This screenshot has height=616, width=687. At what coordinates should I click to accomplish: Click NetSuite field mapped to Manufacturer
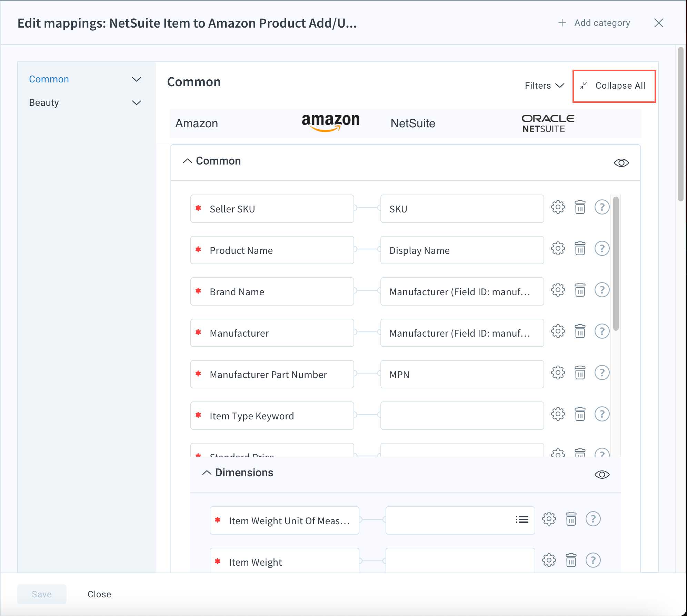462,333
